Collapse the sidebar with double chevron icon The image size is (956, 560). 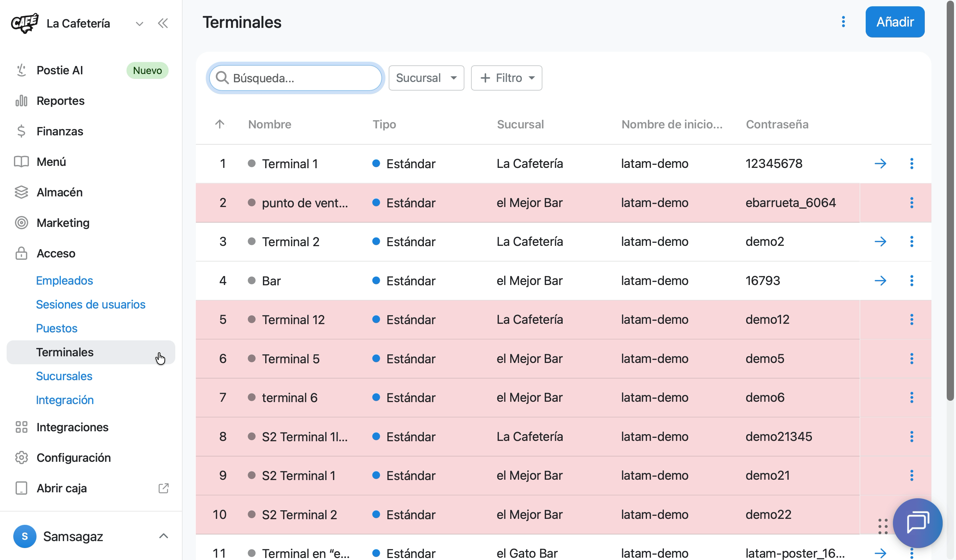click(163, 24)
